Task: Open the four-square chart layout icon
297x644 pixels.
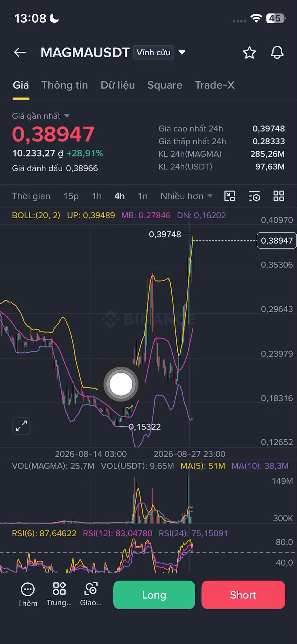Action: [x=279, y=196]
